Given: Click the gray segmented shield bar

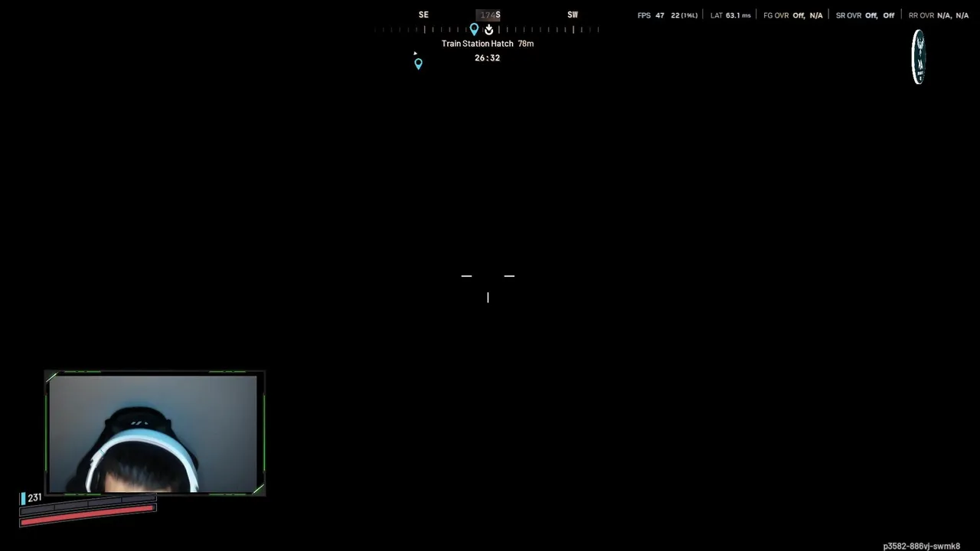Looking at the screenshot, I should [x=87, y=507].
